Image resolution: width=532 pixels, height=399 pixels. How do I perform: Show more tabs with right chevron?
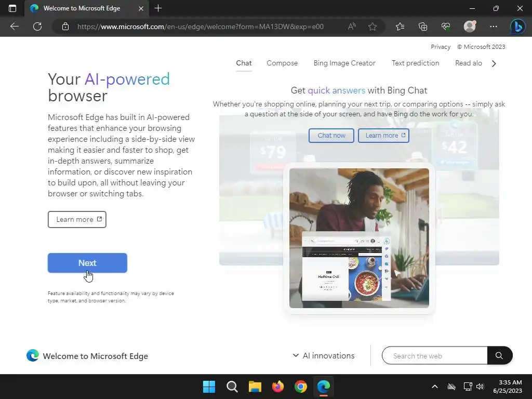pyautogui.click(x=494, y=63)
